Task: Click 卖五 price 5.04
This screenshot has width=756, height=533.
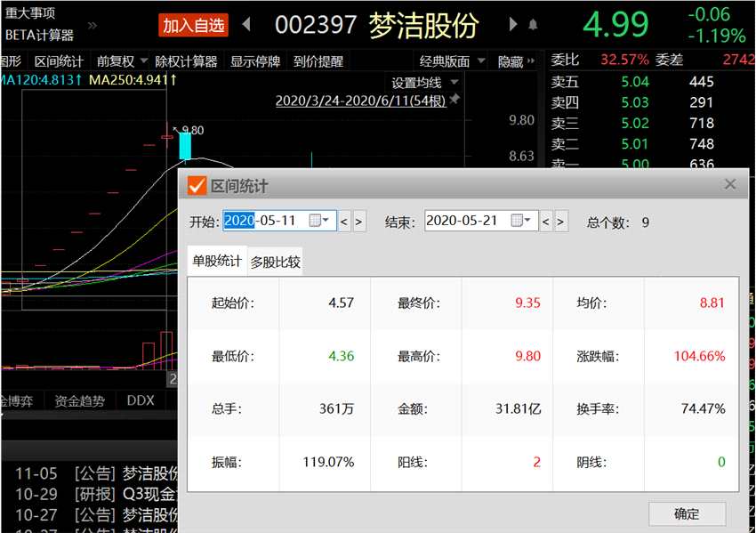Action: [635, 82]
